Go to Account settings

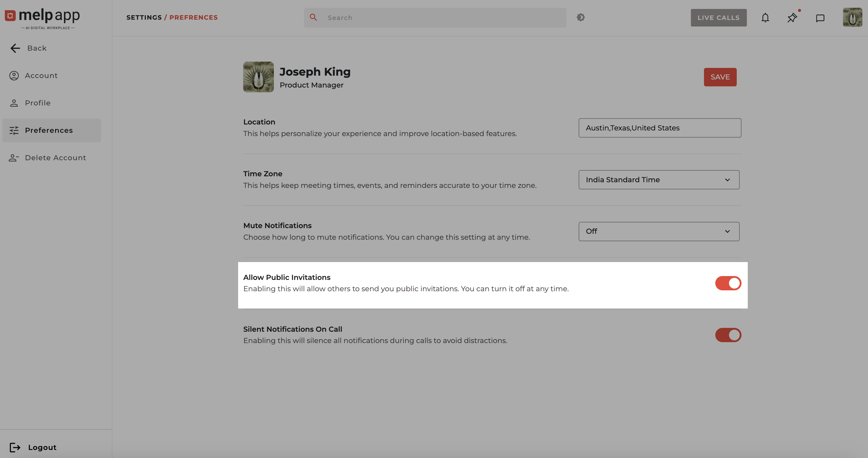point(41,76)
